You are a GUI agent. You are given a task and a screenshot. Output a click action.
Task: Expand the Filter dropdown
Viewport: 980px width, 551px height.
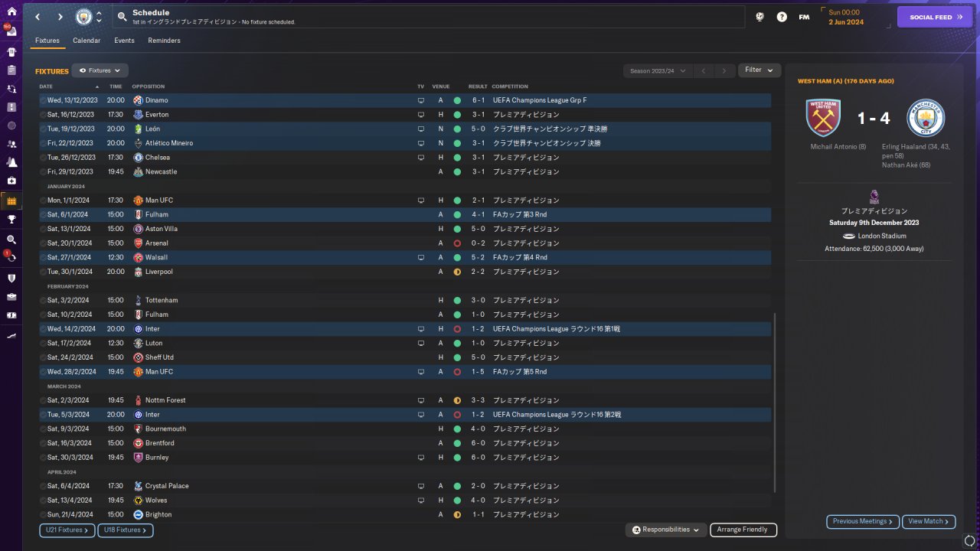759,70
